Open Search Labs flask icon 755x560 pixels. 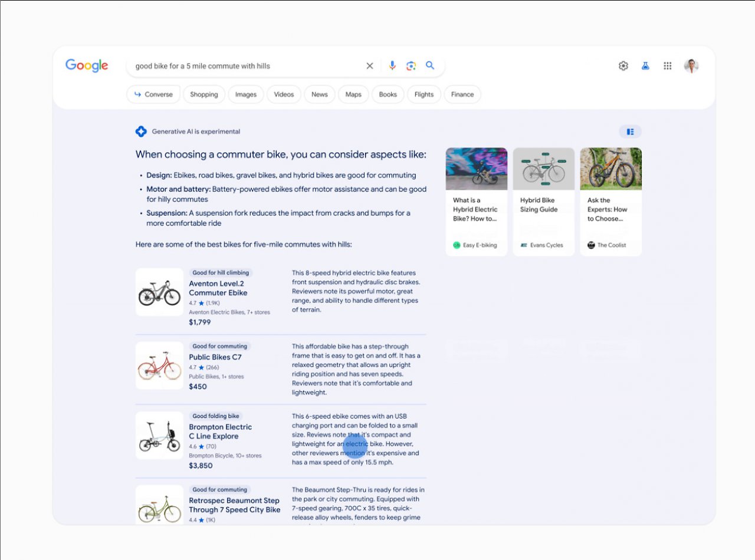click(x=645, y=66)
